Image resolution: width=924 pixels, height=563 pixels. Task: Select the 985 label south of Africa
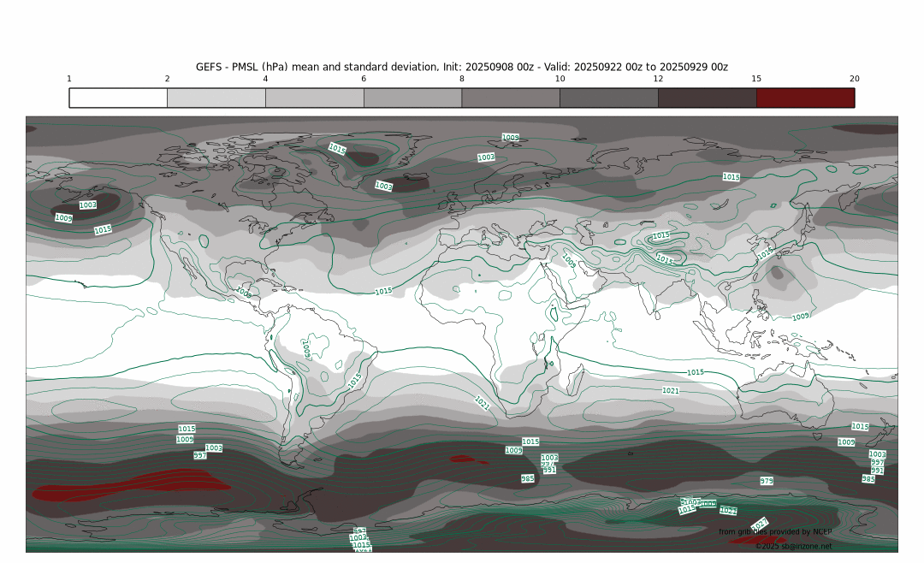pyautogui.click(x=528, y=478)
